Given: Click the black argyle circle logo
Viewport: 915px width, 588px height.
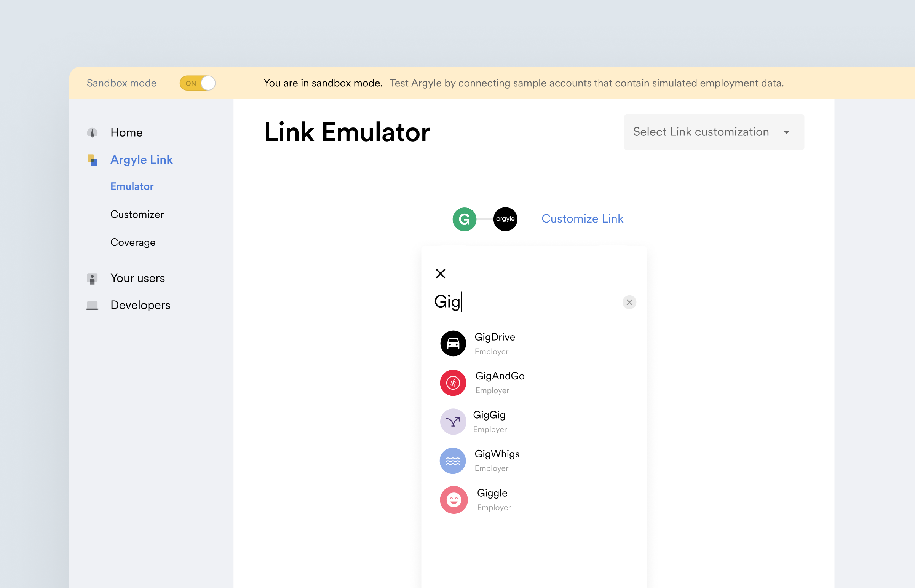Looking at the screenshot, I should point(505,219).
